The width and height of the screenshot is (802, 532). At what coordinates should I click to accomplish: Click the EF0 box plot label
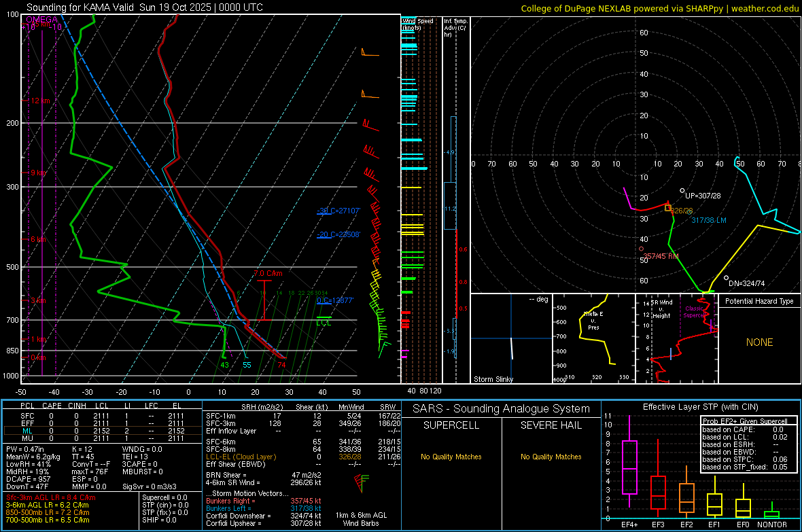point(743,525)
